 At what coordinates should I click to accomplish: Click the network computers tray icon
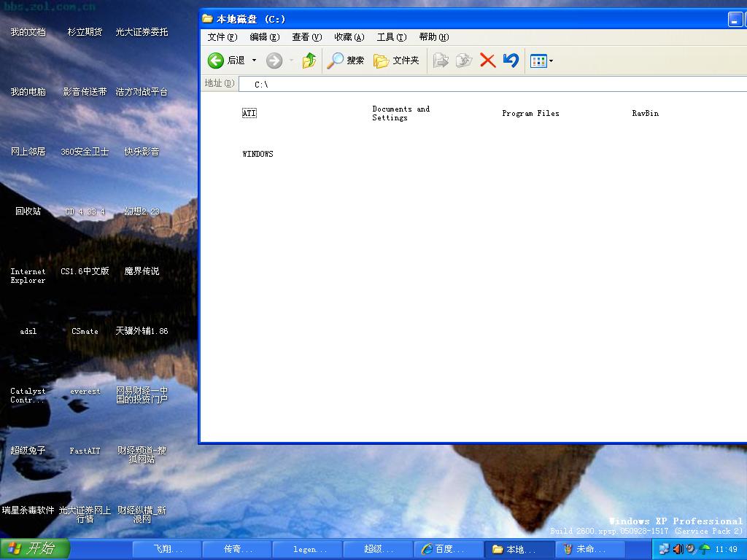coord(664,549)
